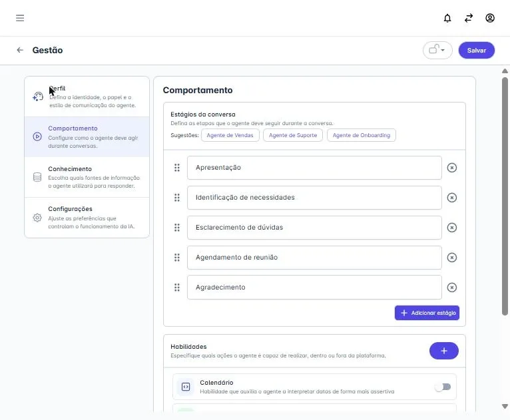
Task: Remove the Apresentação stage
Action: [x=452, y=168]
